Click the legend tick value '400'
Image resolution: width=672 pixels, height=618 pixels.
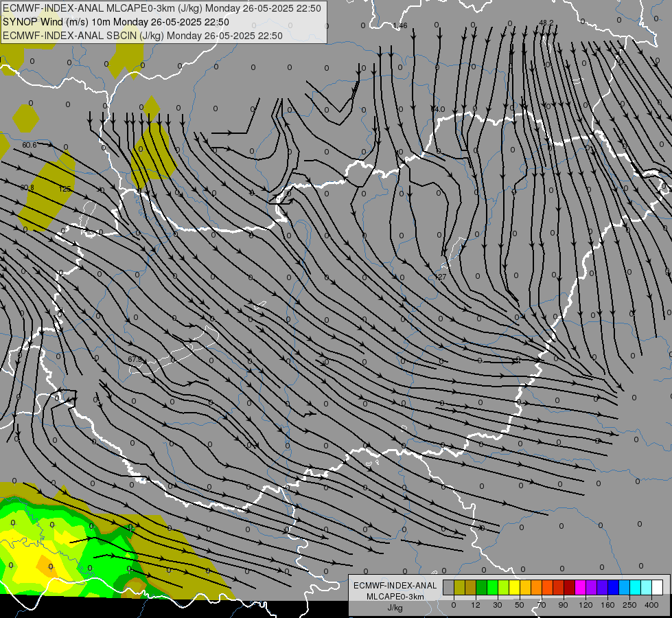(651, 605)
